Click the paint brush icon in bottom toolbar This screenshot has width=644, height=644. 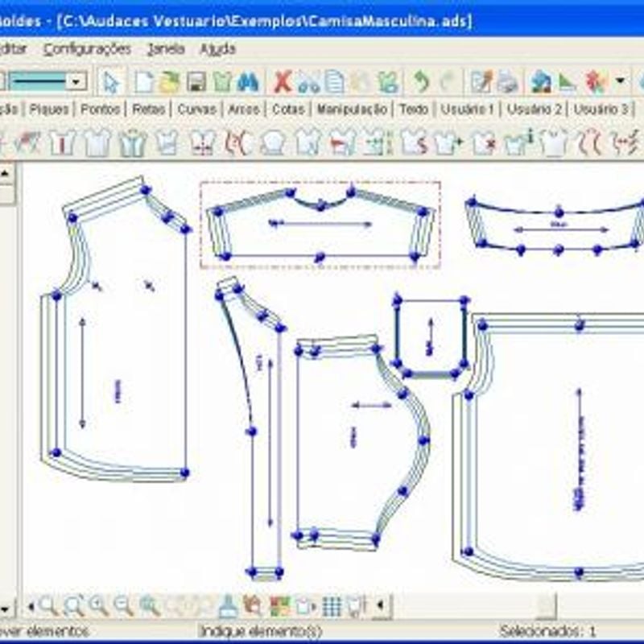(x=228, y=605)
